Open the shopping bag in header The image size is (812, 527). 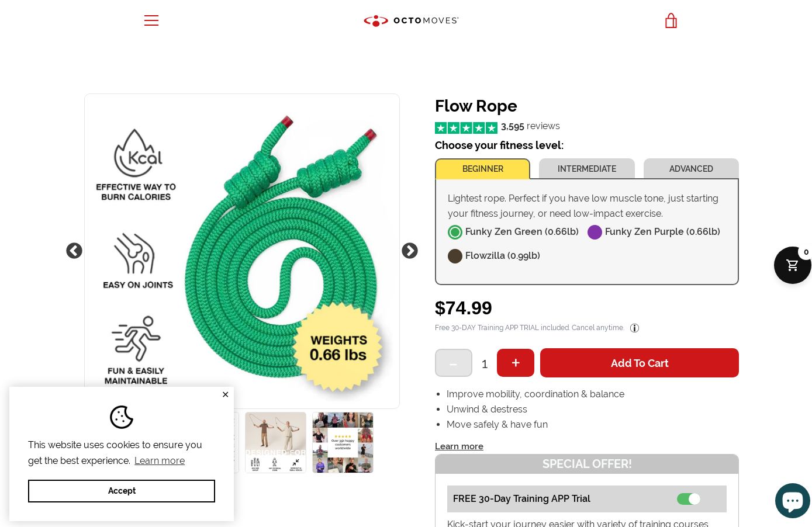click(671, 21)
